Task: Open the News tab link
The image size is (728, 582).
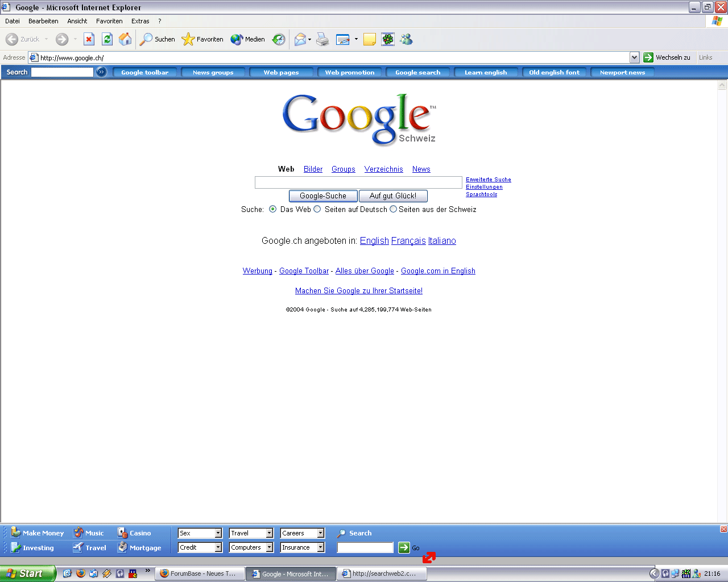Action: tap(421, 169)
